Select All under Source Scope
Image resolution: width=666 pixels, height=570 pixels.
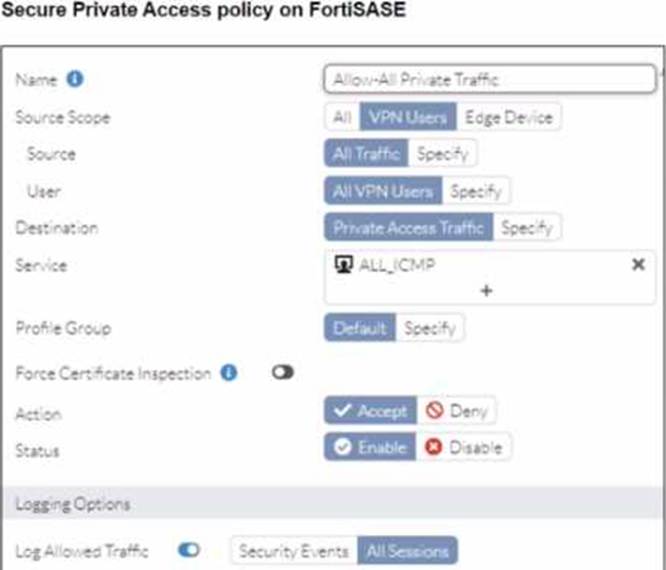pos(341,117)
